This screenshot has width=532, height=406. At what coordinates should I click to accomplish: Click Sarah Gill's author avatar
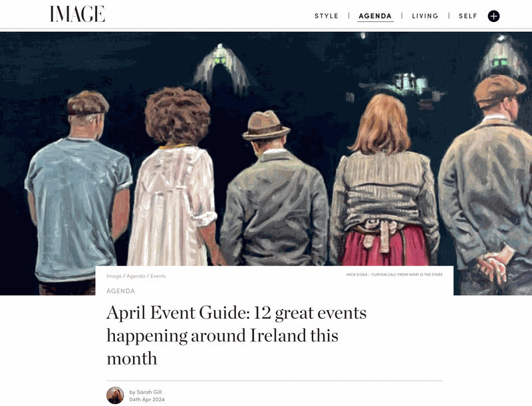pyautogui.click(x=115, y=395)
